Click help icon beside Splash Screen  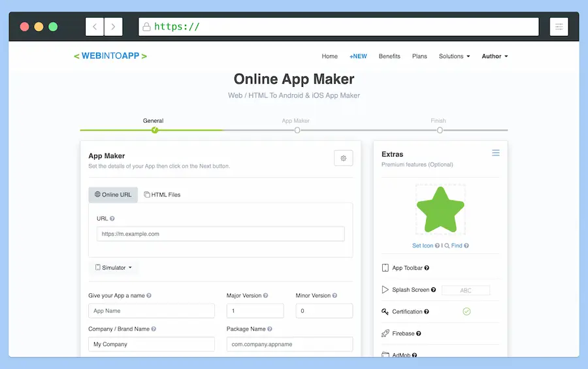pyautogui.click(x=434, y=289)
